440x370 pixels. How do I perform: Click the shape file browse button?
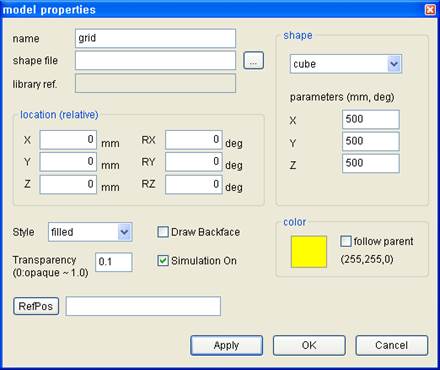[253, 61]
